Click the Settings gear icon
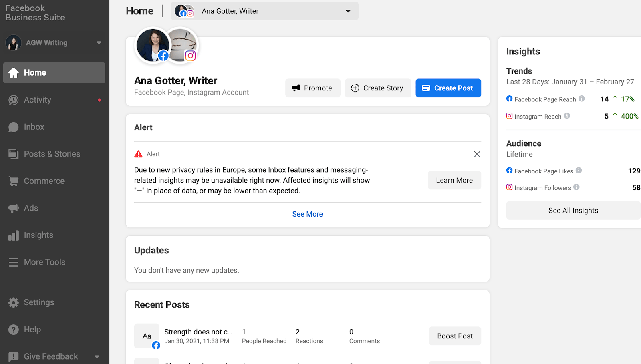This screenshot has width=641, height=364. (13, 302)
